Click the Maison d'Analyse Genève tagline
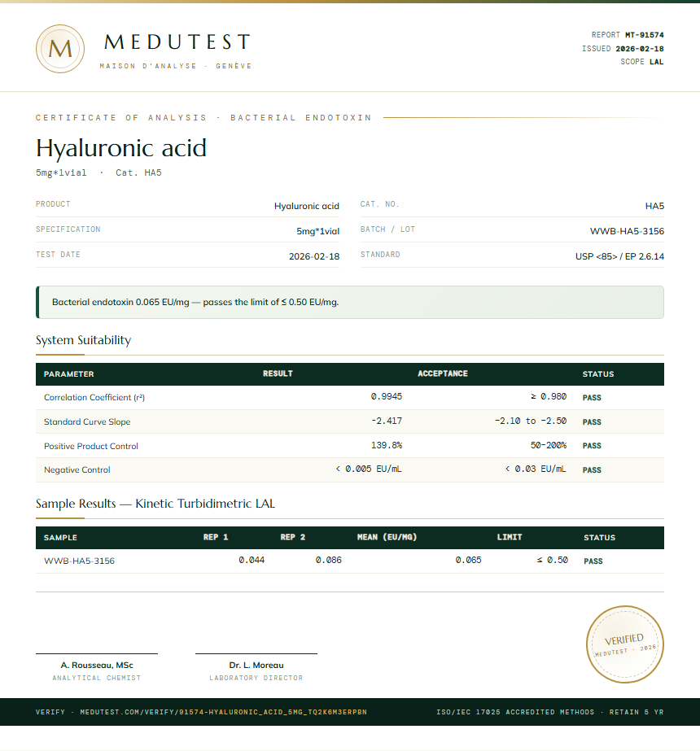 click(175, 66)
